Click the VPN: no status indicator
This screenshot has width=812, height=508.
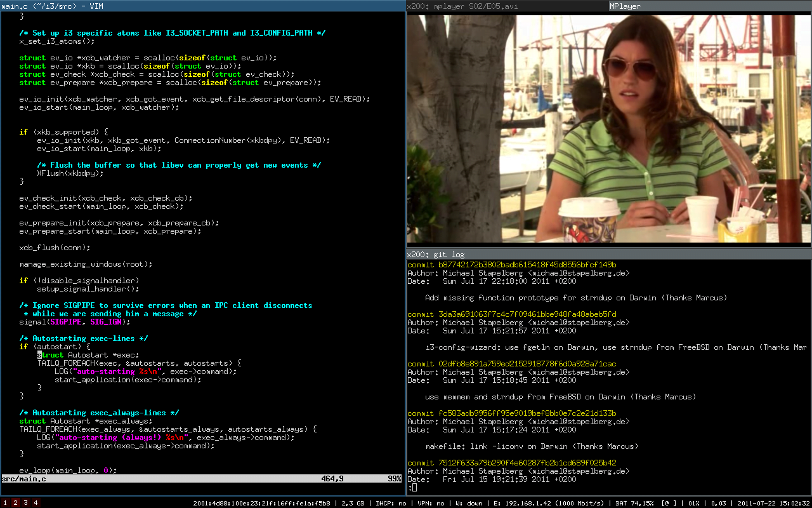[433, 503]
